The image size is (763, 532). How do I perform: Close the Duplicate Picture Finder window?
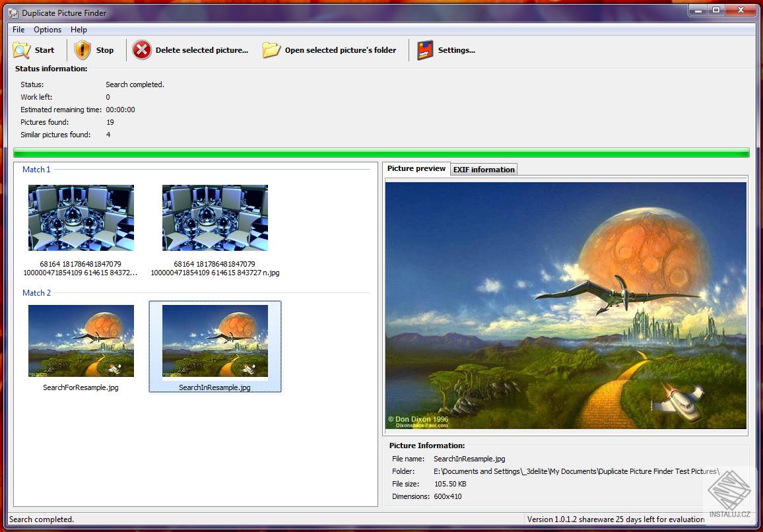tap(741, 10)
